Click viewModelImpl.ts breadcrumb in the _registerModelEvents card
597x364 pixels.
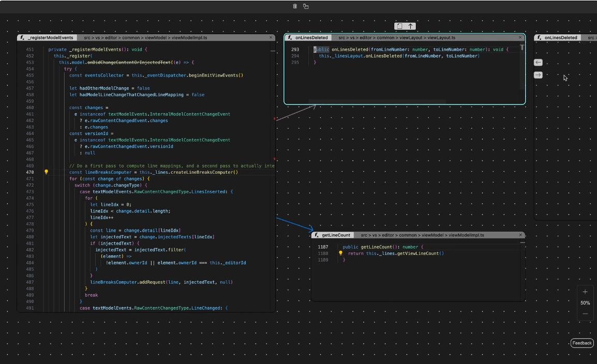(x=189, y=38)
